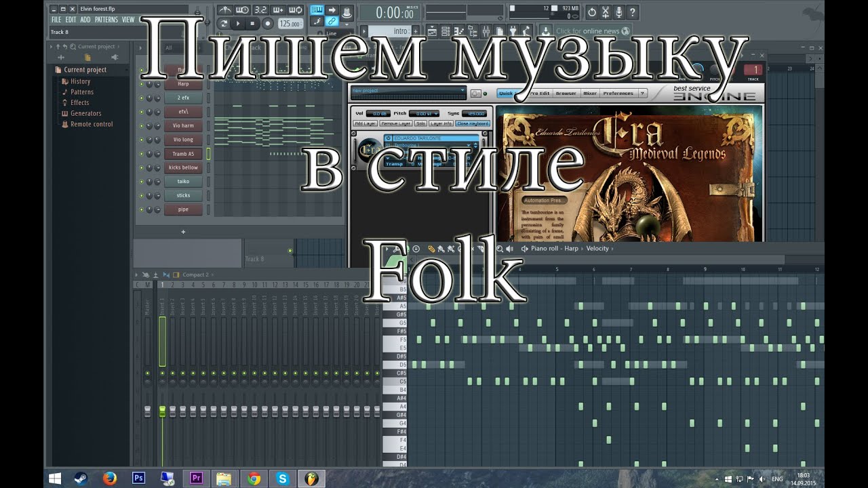This screenshot has height=488, width=868.
Task: Select the piano roll zoom tool
Action: [x=500, y=249]
